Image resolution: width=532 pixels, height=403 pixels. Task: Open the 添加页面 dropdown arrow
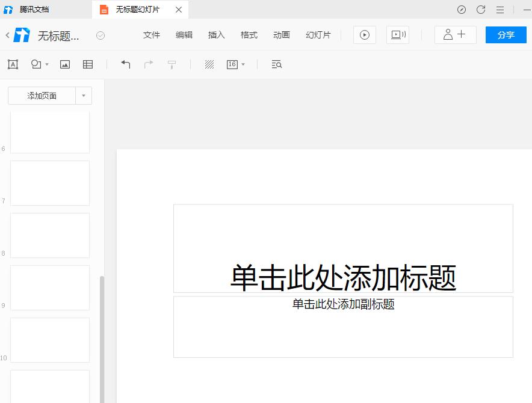click(84, 95)
